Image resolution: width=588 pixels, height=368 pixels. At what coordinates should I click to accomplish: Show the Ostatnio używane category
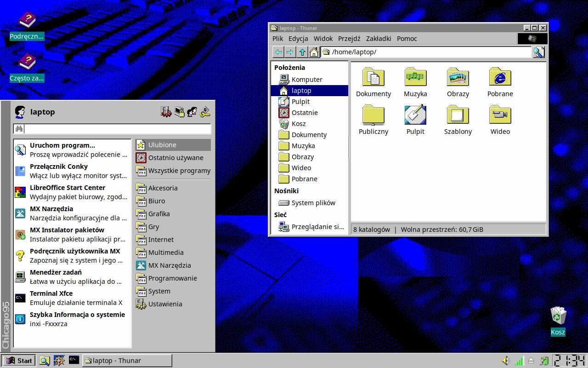click(x=173, y=158)
